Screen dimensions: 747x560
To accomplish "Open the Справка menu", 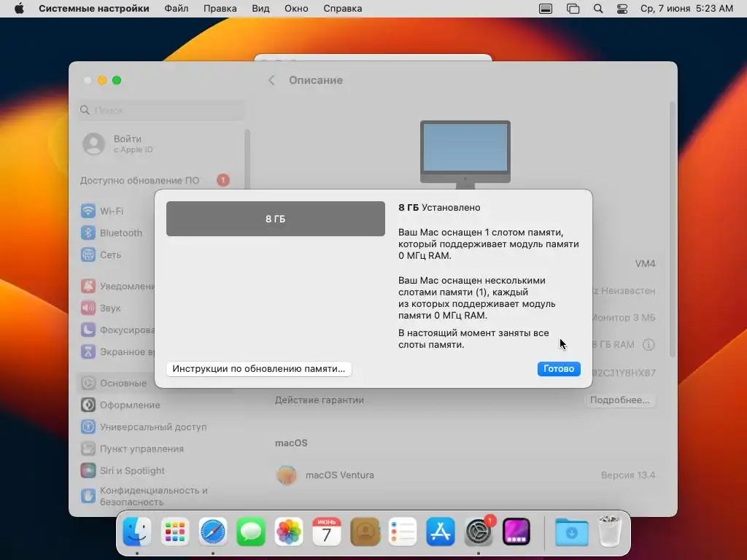I will (x=343, y=9).
